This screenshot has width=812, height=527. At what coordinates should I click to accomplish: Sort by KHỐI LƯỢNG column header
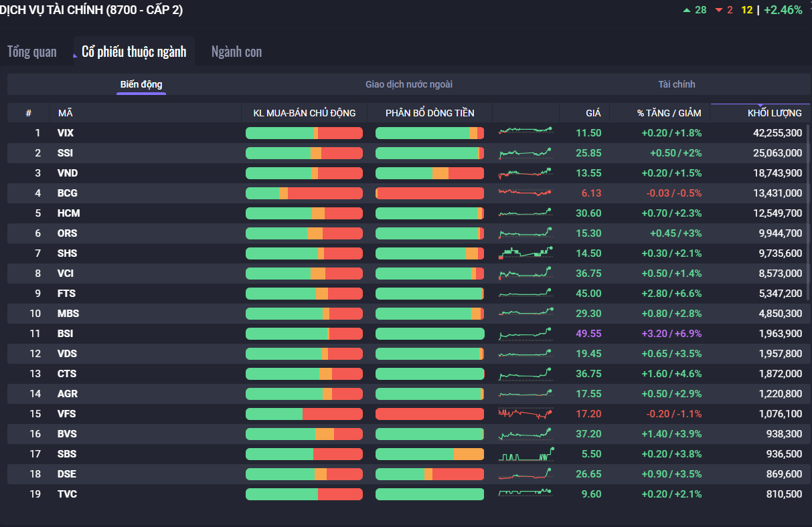pyautogui.click(x=774, y=113)
